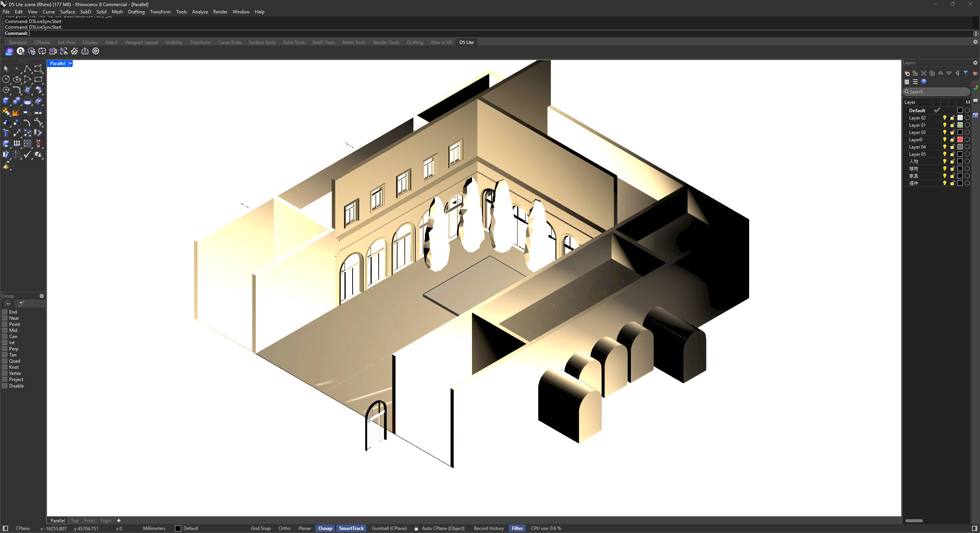
Task: Select the Text object tool
Action: 6,133
